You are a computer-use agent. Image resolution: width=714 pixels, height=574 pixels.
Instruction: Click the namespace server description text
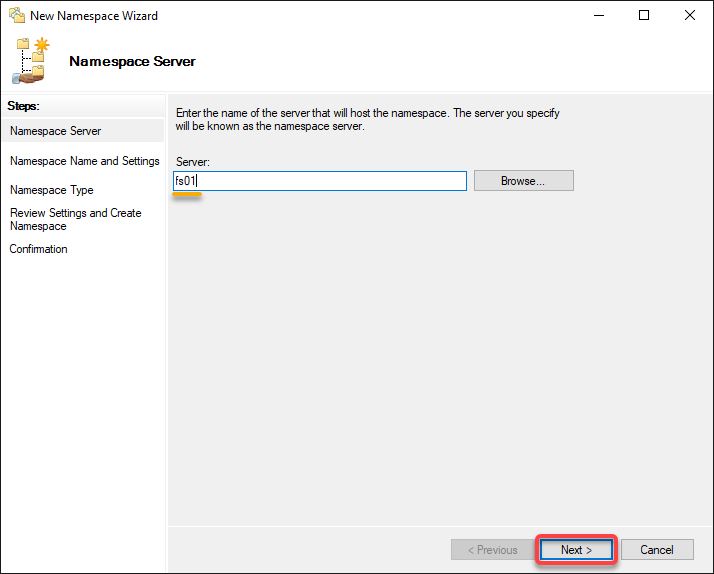pyautogui.click(x=367, y=119)
